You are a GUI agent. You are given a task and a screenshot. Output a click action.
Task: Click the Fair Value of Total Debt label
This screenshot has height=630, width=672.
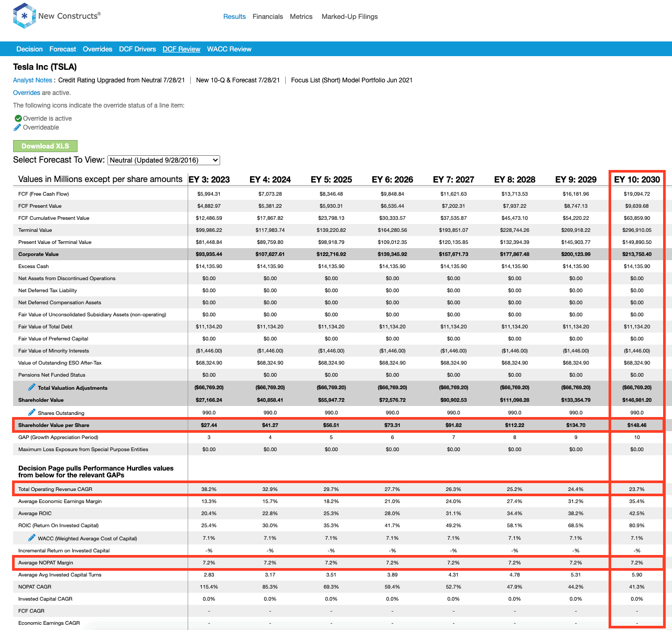pyautogui.click(x=45, y=327)
